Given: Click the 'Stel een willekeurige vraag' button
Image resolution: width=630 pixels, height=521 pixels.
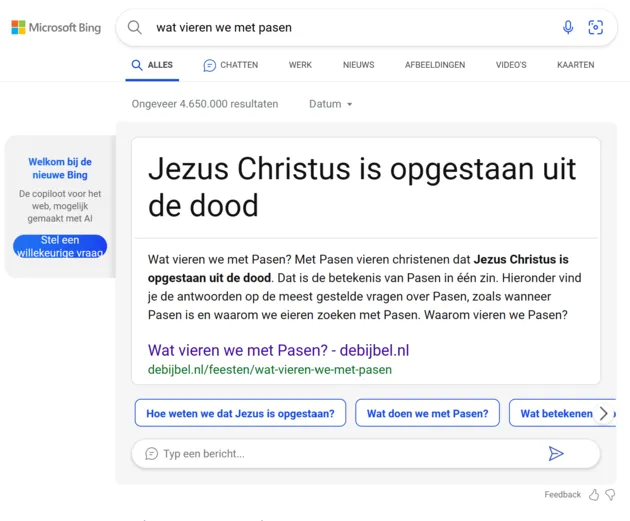Looking at the screenshot, I should (x=60, y=246).
